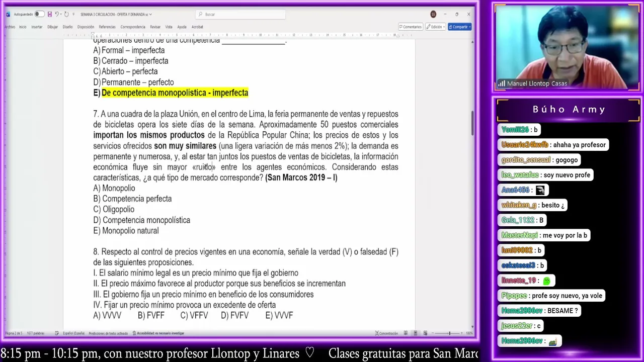Open Customize Quick Access Toolbar dropdown
Image resolution: width=644 pixels, height=362 pixels.
click(x=73, y=14)
